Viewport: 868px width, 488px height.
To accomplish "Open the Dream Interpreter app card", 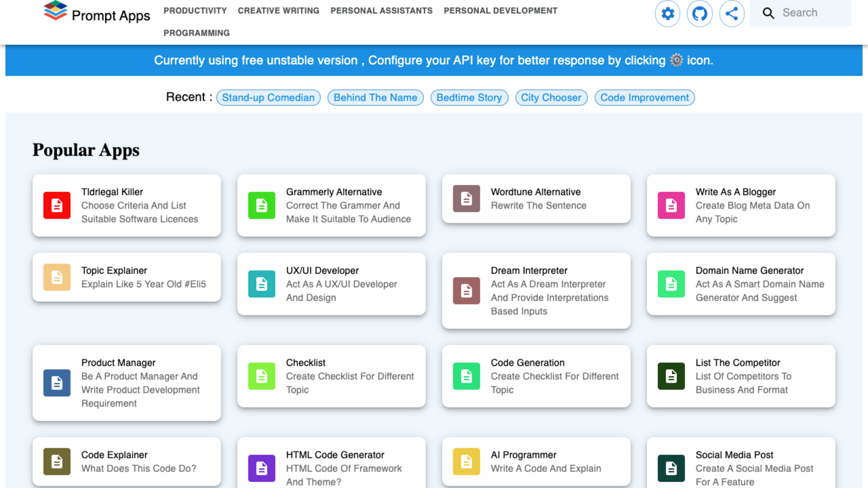I will pyautogui.click(x=536, y=290).
